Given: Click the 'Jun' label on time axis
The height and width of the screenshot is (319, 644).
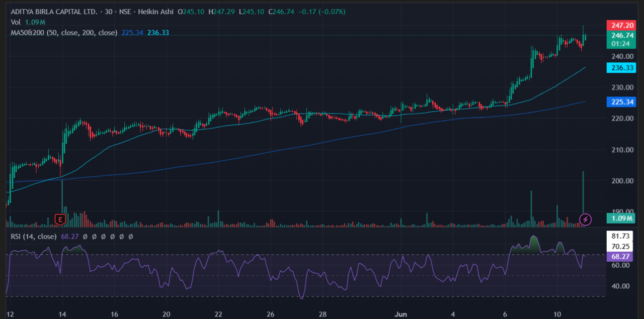Looking at the screenshot, I should [401, 314].
